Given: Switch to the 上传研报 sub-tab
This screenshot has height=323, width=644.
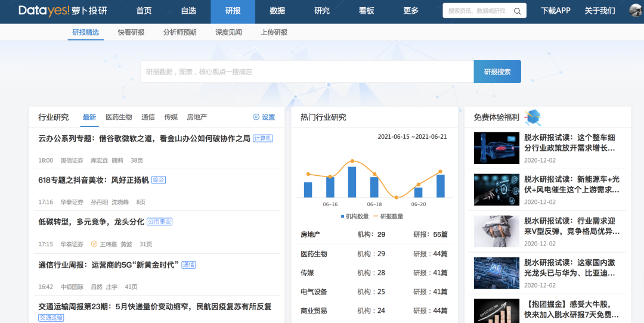Looking at the screenshot, I should pos(274,32).
